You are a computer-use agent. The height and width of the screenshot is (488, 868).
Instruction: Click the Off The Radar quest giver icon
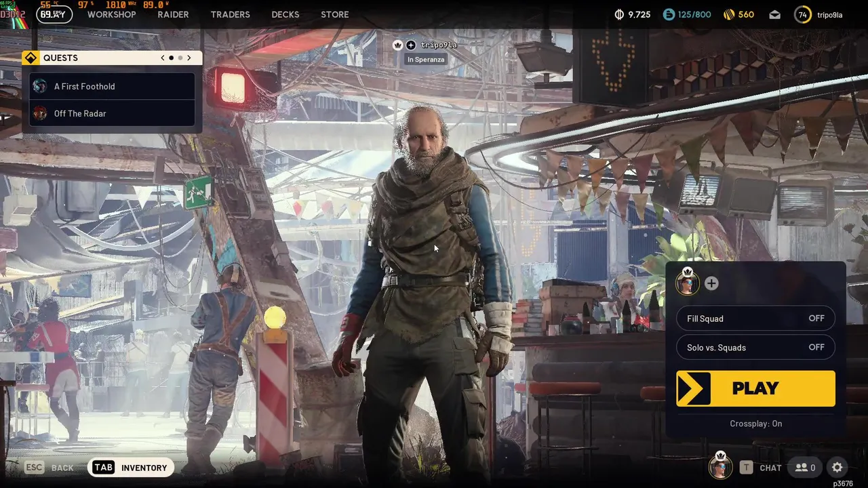(40, 113)
